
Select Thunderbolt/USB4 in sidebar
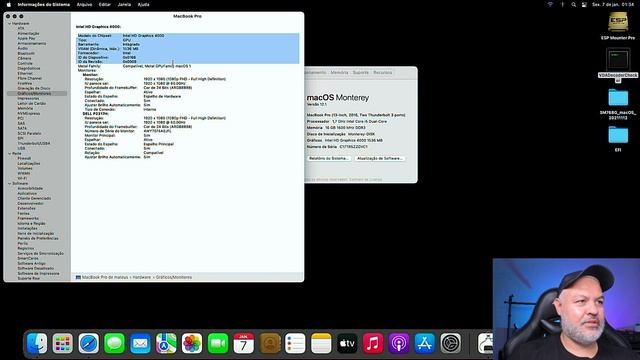pos(34,143)
